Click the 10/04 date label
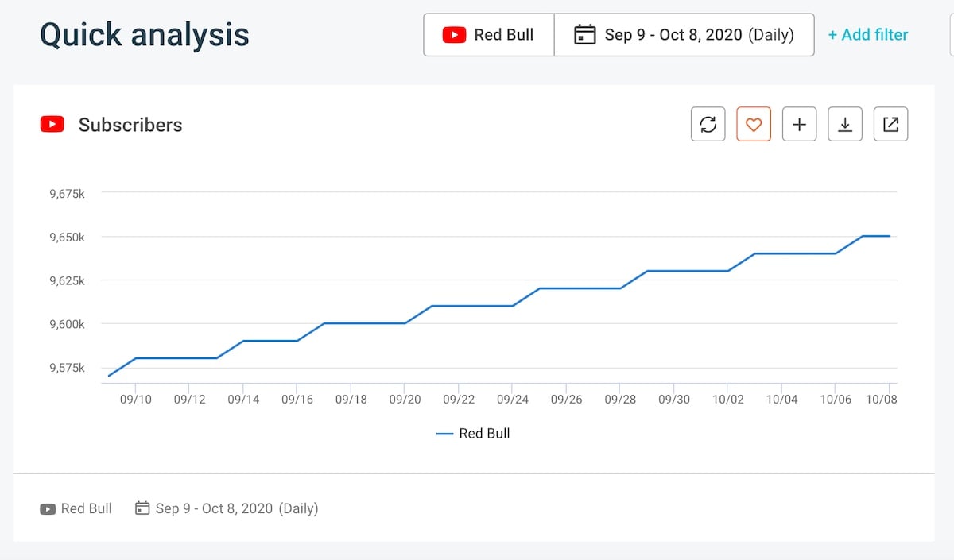The height and width of the screenshot is (560, 954). tap(781, 400)
